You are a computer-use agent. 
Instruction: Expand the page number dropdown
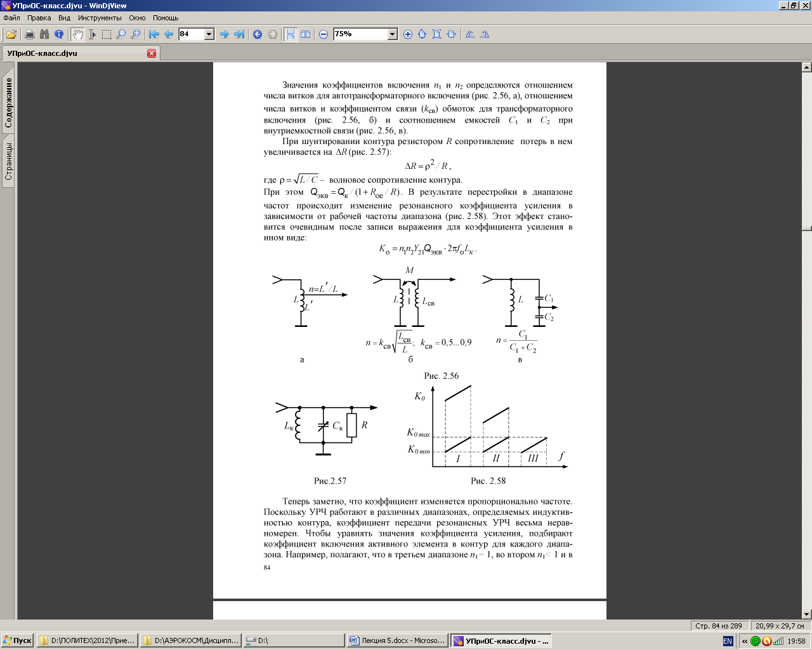coord(209,34)
